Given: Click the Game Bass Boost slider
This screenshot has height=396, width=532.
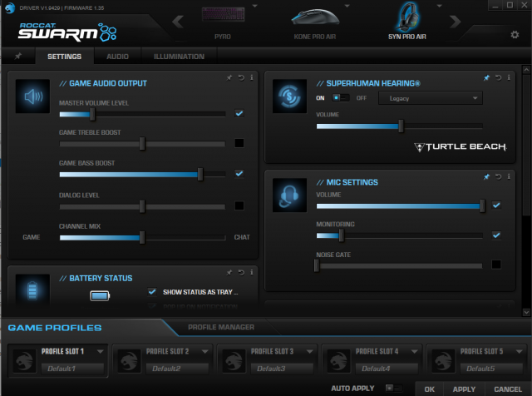Looking at the screenshot, I should [200, 174].
